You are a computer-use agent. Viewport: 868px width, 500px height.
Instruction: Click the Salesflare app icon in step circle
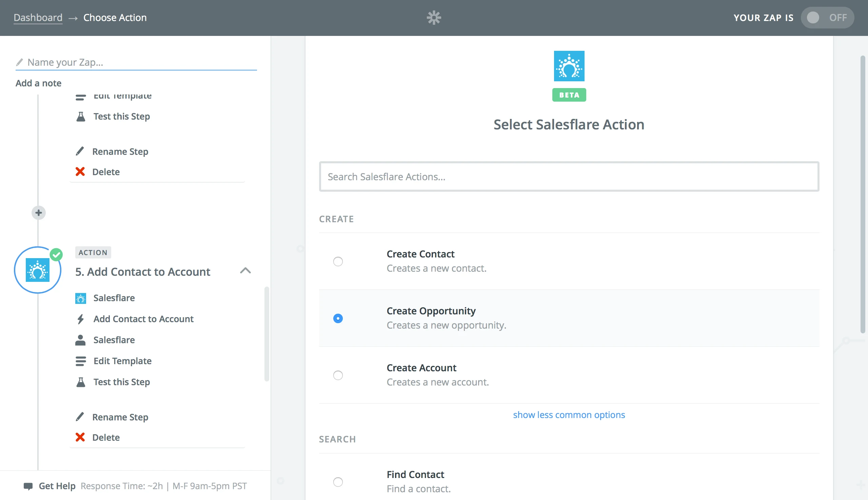click(x=37, y=270)
